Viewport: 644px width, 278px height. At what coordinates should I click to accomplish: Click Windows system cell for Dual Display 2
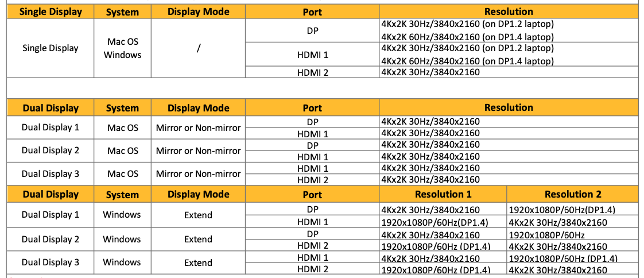point(122,239)
